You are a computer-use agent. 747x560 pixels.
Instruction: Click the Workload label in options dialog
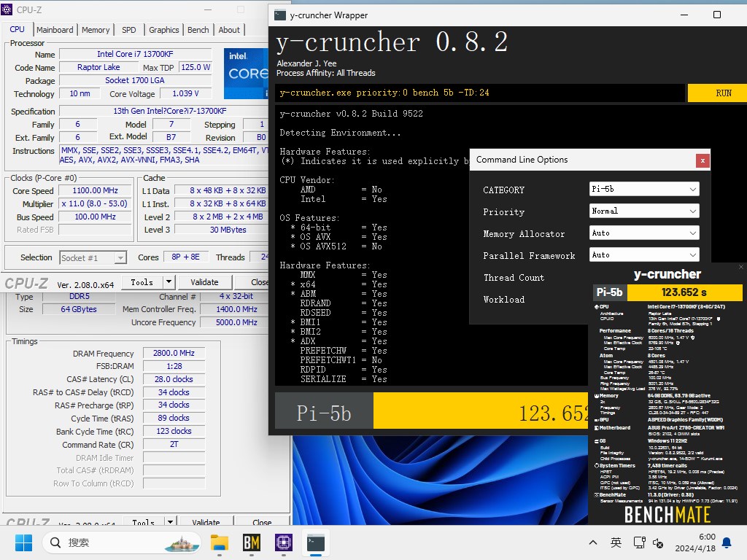coord(504,300)
